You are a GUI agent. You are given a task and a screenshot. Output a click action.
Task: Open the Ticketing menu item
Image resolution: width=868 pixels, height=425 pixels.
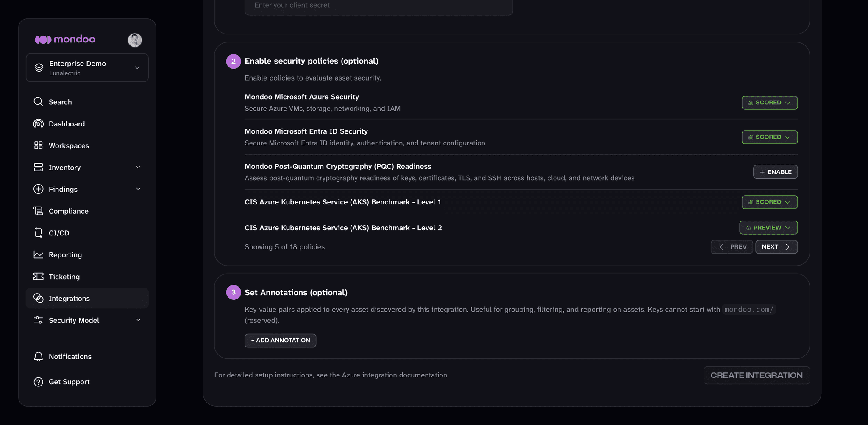pyautogui.click(x=87, y=277)
